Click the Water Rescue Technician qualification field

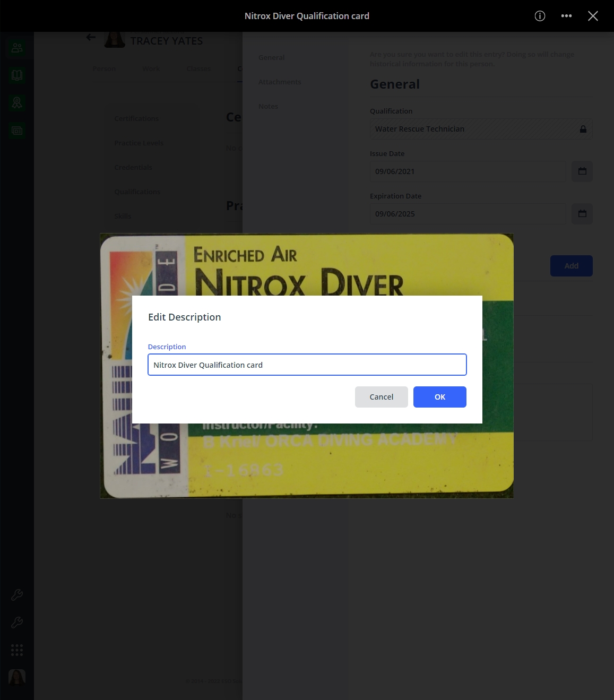481,129
